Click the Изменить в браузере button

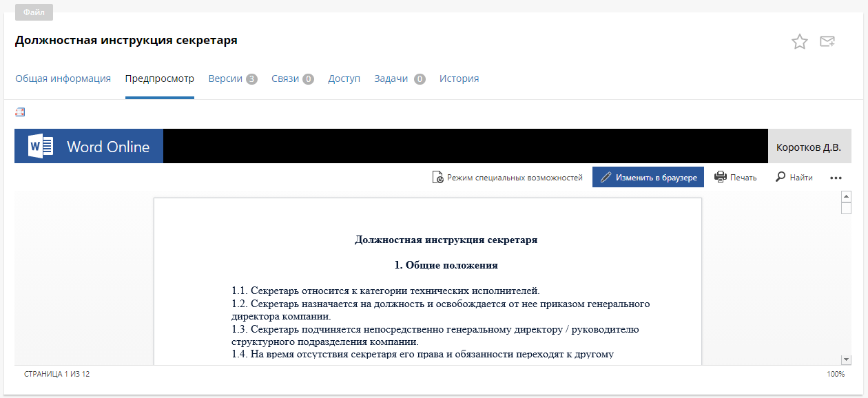(x=648, y=177)
